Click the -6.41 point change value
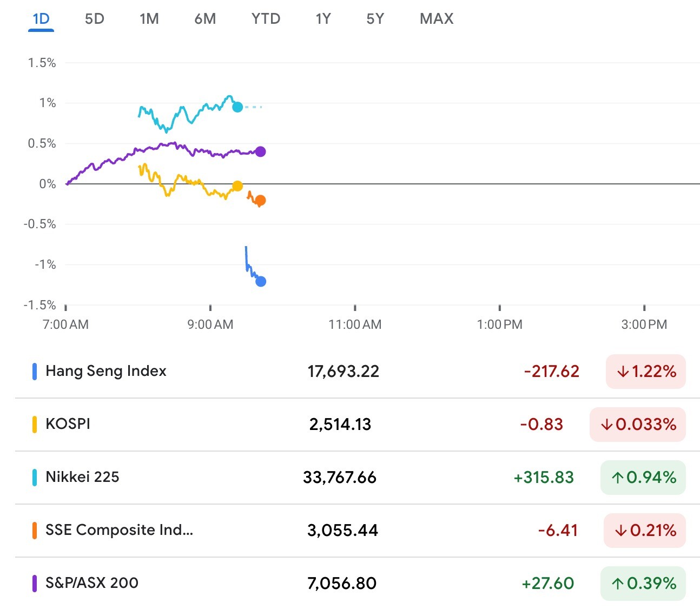Image resolution: width=700 pixels, height=609 pixels. [558, 531]
